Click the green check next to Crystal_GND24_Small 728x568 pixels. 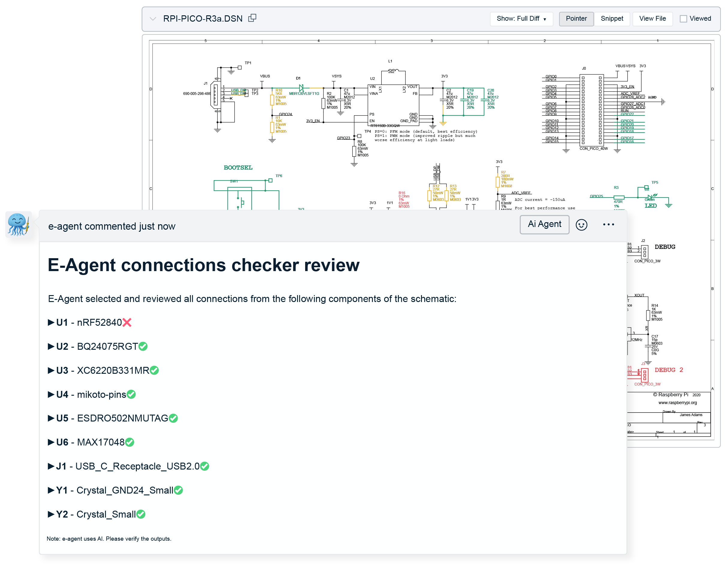pos(178,490)
